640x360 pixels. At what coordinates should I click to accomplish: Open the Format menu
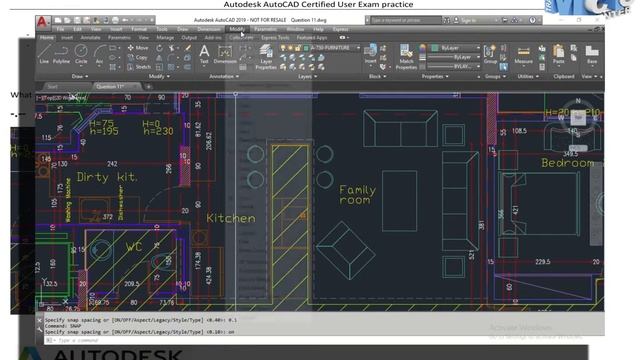tap(139, 29)
